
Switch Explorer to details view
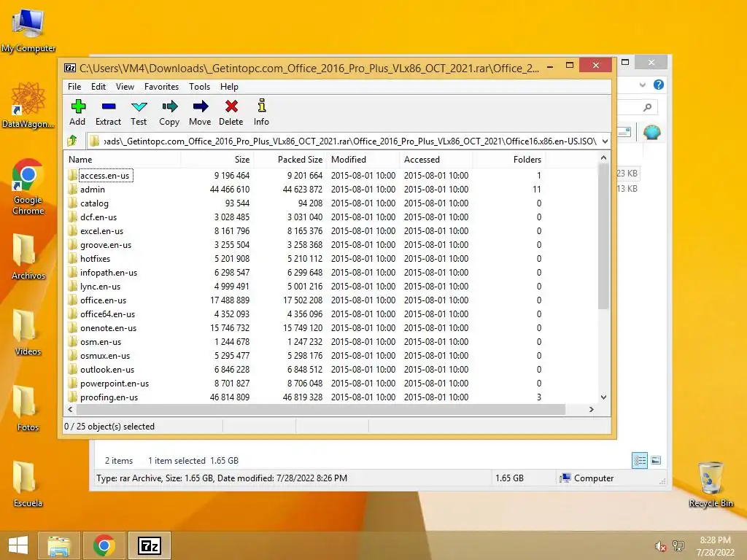640,460
